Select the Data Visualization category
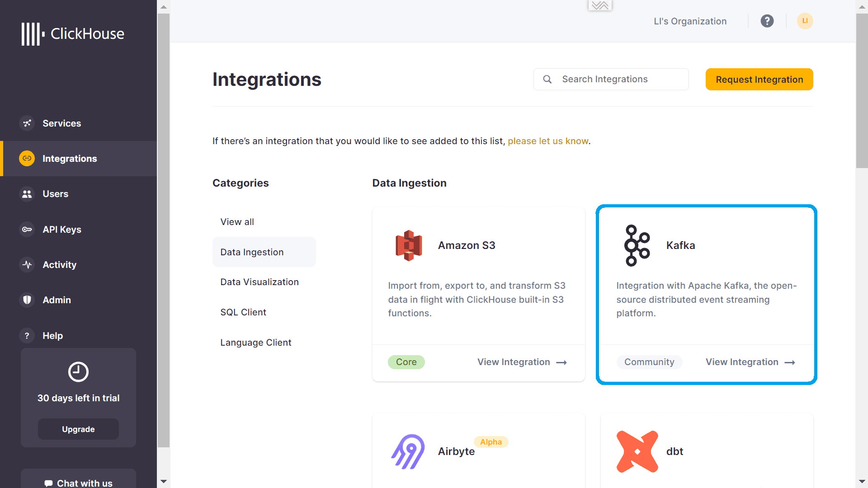868x488 pixels. click(259, 282)
